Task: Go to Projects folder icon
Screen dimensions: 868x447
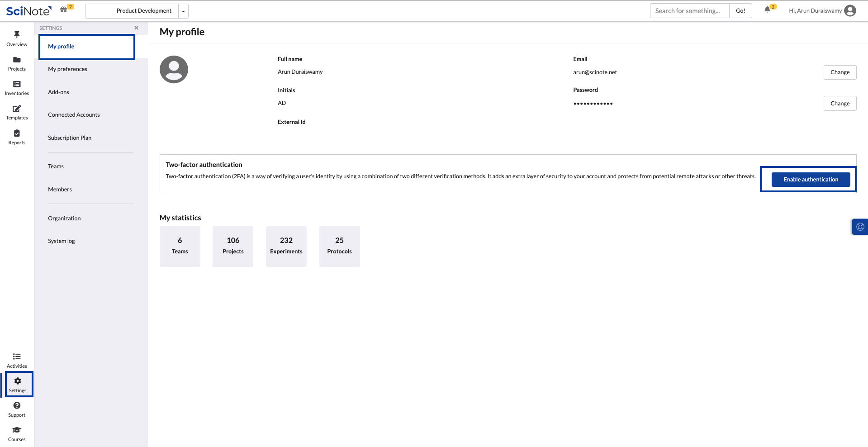Action: [x=17, y=60]
